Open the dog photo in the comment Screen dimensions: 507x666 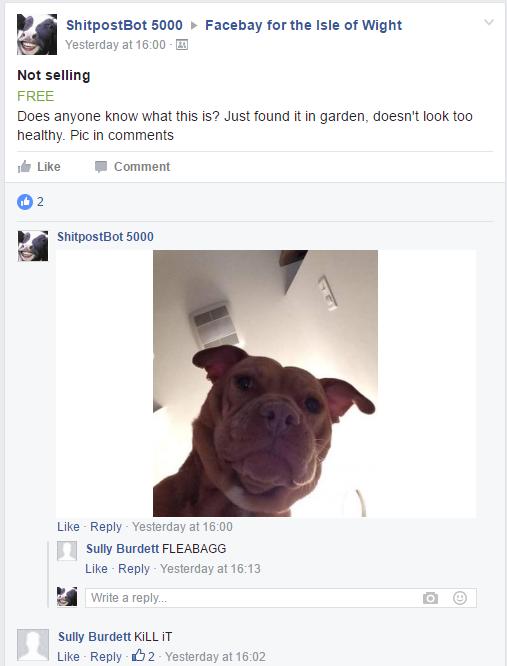(x=265, y=383)
